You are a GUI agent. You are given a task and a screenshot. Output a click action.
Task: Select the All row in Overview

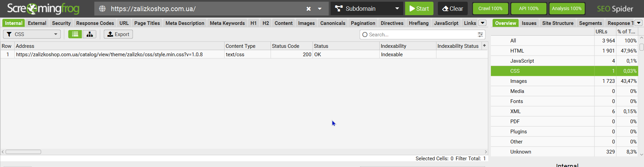[564, 41]
